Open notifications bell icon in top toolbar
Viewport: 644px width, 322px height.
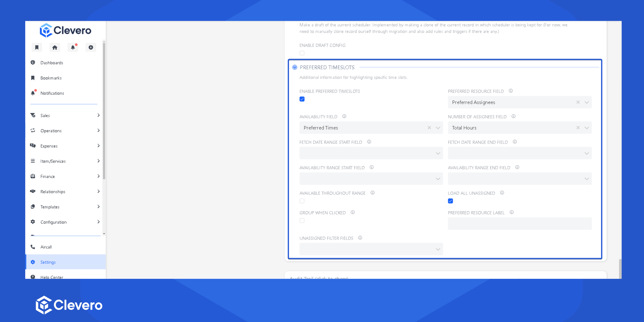click(x=73, y=47)
